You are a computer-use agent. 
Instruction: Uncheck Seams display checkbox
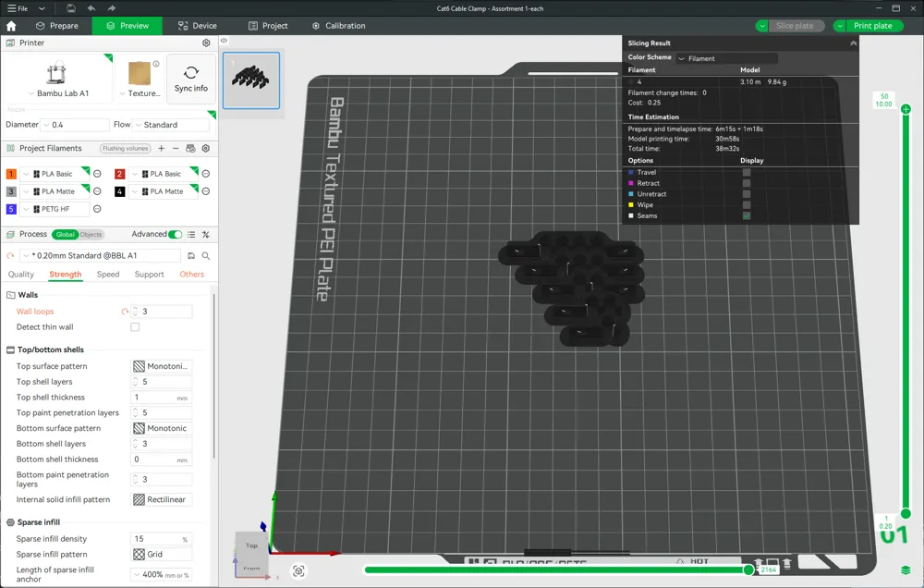click(747, 215)
